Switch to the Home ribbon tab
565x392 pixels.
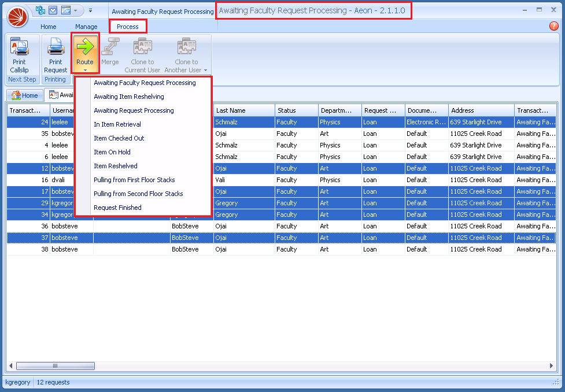coord(48,26)
